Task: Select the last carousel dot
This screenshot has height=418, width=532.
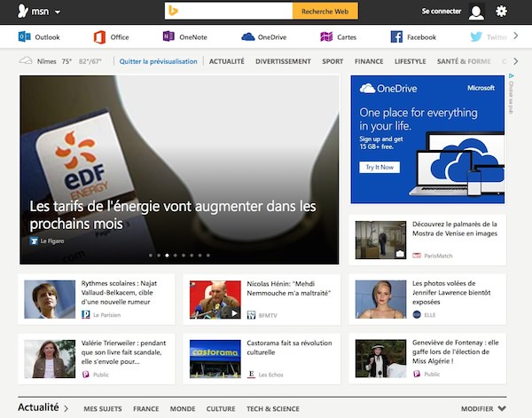Action: 208,256
